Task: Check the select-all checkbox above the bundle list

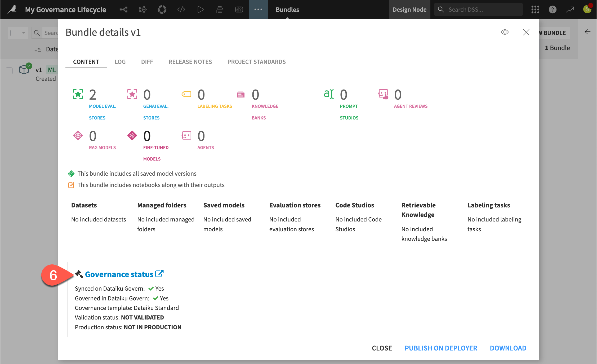Action: pos(14,33)
